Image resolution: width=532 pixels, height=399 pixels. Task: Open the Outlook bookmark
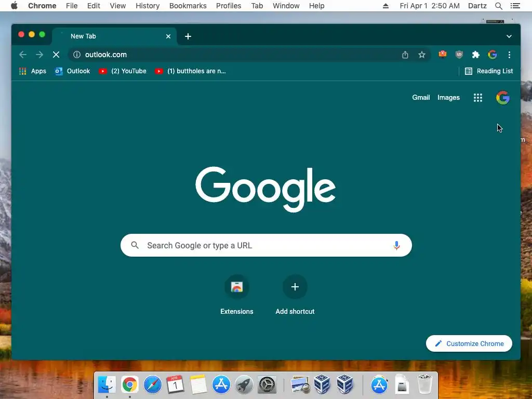pos(73,71)
